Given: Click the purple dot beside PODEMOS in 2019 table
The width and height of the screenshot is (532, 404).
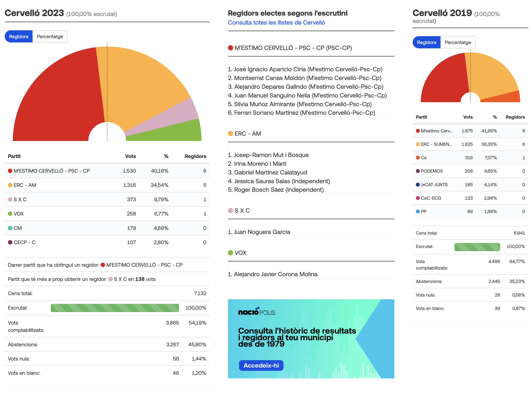Looking at the screenshot, I should click(418, 171).
